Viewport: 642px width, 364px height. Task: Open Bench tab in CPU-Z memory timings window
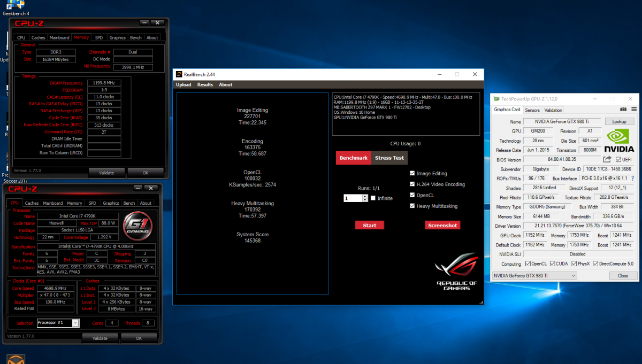click(136, 37)
